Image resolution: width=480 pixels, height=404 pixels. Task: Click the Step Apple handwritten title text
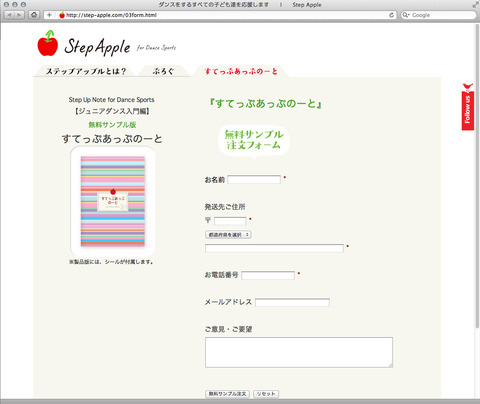click(x=97, y=47)
